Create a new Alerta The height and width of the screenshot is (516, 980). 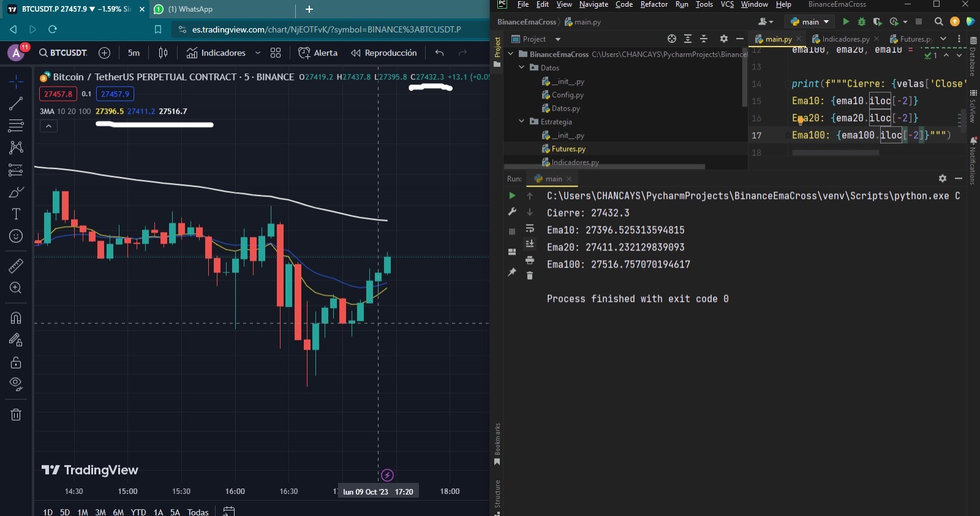tap(318, 53)
